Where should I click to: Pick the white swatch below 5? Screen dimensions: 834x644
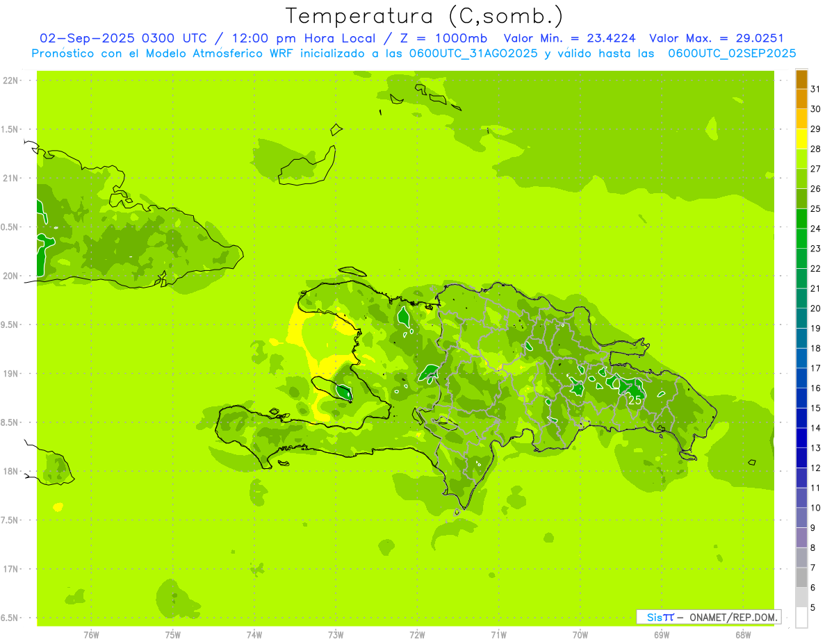pyautogui.click(x=801, y=618)
